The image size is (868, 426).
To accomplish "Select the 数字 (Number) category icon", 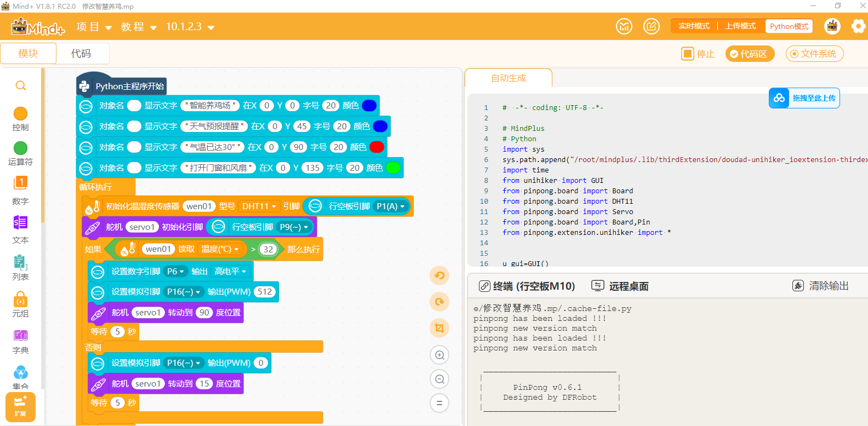I will (20, 183).
